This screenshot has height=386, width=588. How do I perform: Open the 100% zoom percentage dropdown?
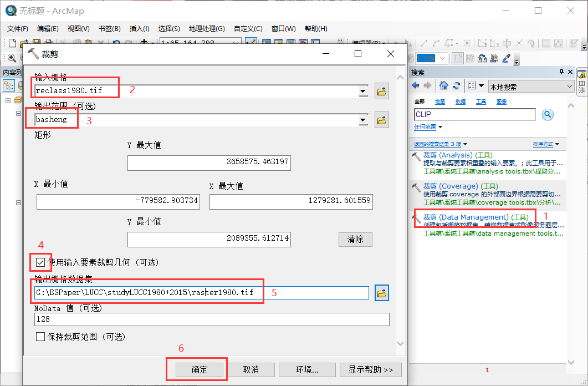coord(442,58)
